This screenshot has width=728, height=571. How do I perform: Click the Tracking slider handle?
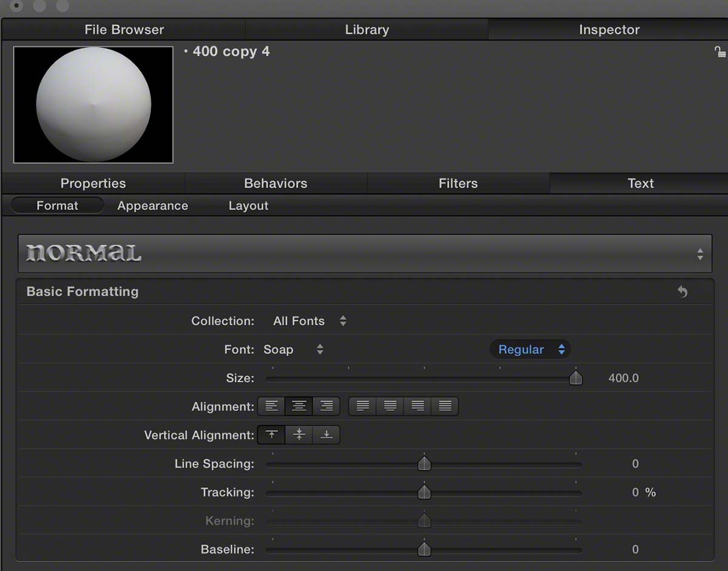[x=424, y=492]
